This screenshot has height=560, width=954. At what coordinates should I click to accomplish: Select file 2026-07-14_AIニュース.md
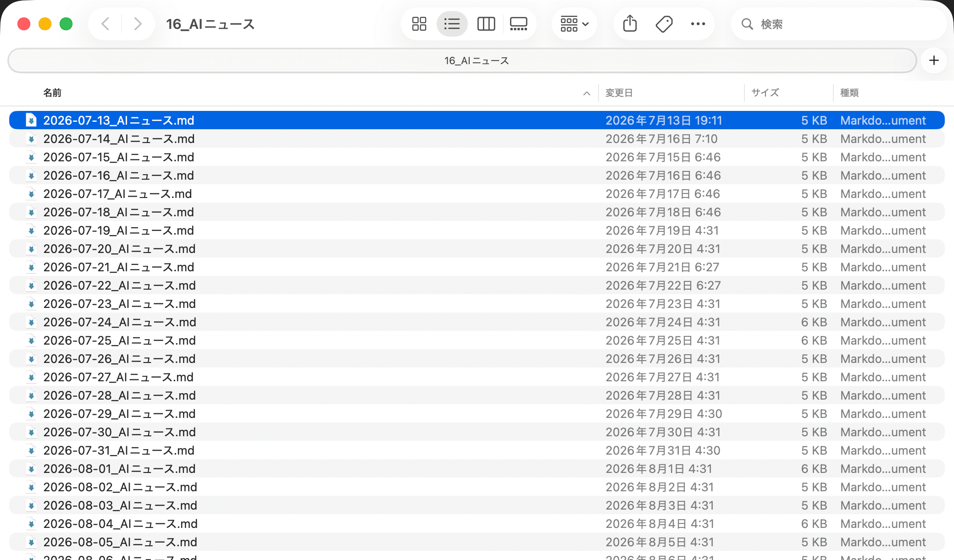(477, 139)
